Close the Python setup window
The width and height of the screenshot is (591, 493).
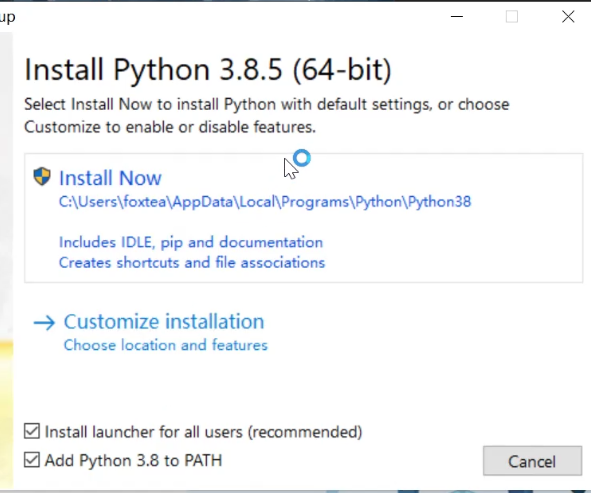[x=568, y=17]
